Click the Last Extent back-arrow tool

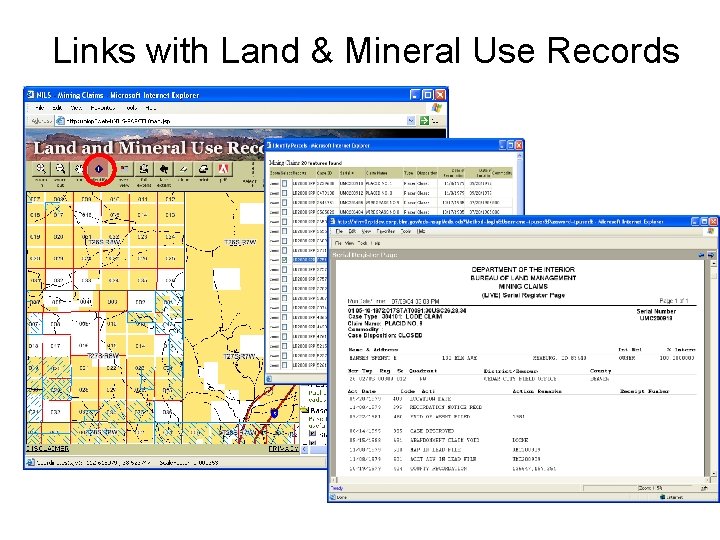(x=163, y=169)
